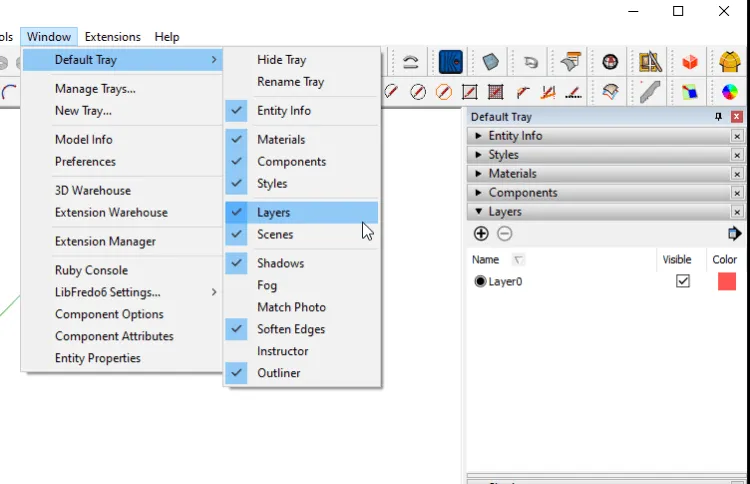The height and width of the screenshot is (484, 750).
Task: Open the Layers details arrow menu
Action: (x=734, y=233)
